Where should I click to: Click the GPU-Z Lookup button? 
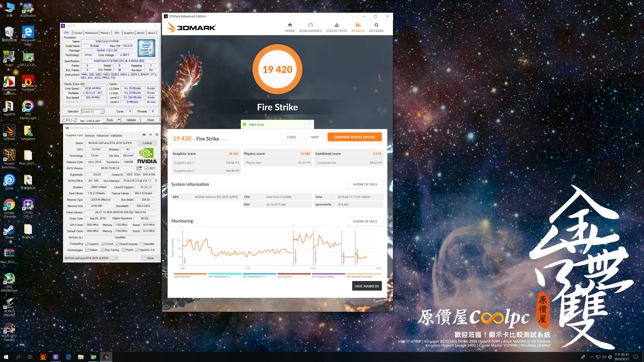click(x=147, y=143)
